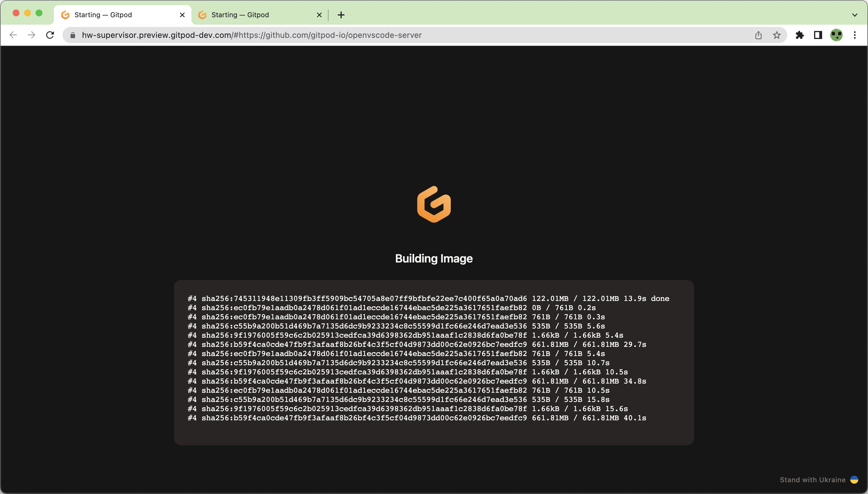The image size is (868, 494).
Task: Switch to the second Starting — Gitpod tab
Action: tap(260, 15)
